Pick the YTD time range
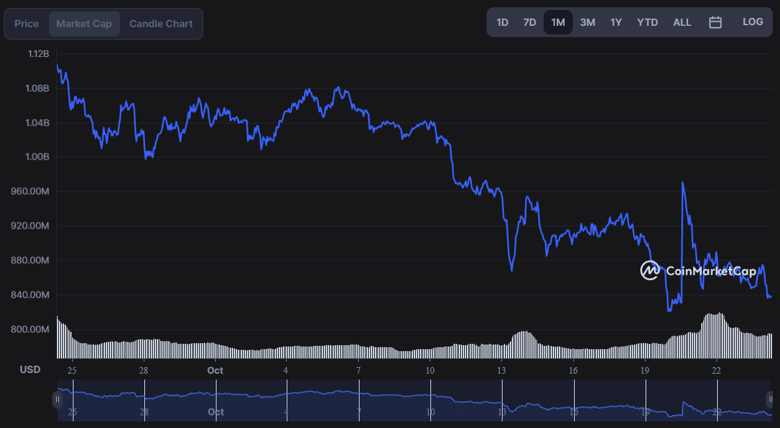Screen dimensions: 780x428 647,22
